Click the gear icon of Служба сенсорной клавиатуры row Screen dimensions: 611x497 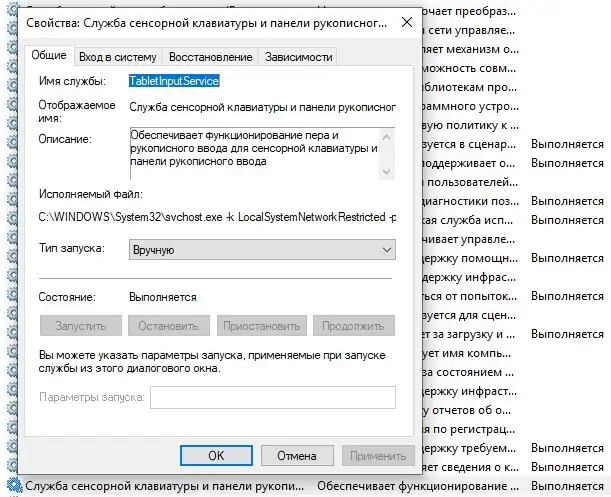click(x=15, y=485)
